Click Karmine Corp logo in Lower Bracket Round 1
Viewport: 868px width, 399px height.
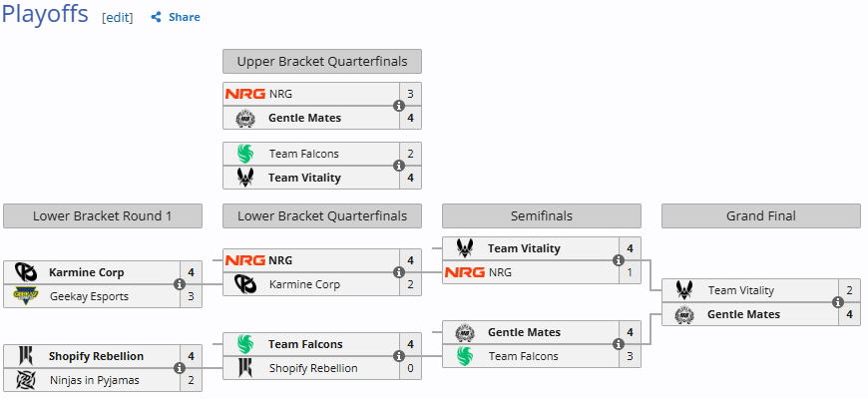26,272
